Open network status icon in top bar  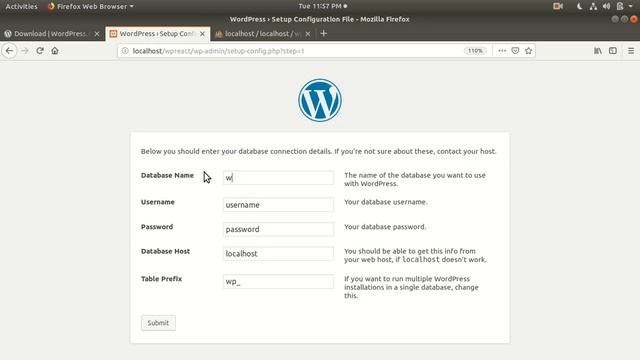[x=593, y=6]
